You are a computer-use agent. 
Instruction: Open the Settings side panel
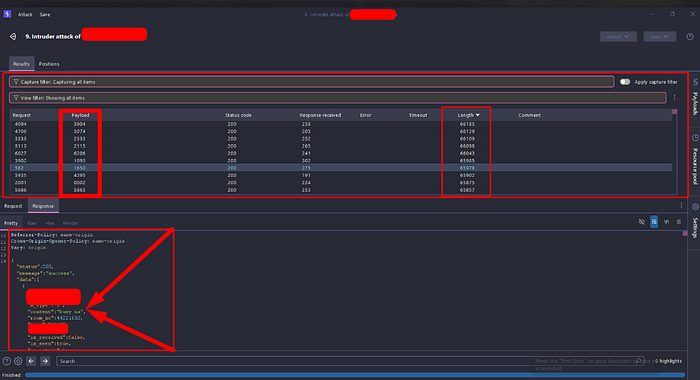point(695,221)
